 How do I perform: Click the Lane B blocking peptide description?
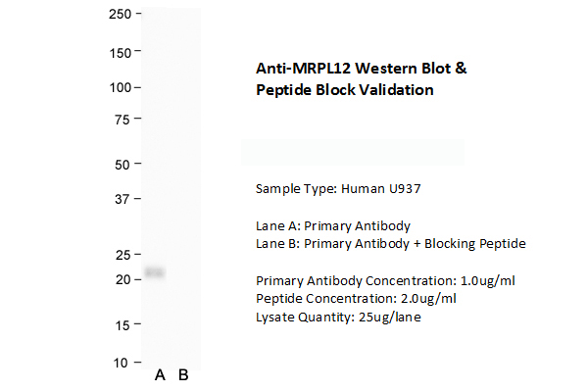391,244
